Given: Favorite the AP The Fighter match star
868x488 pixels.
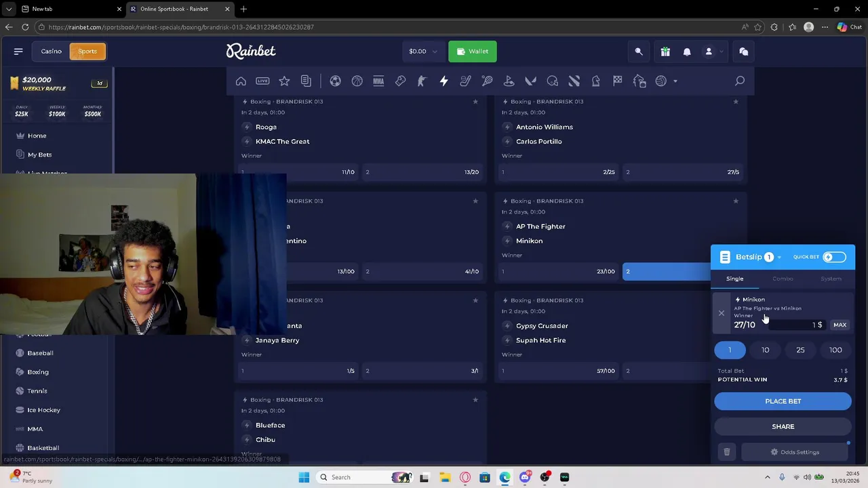Looking at the screenshot, I should pyautogui.click(x=736, y=201).
